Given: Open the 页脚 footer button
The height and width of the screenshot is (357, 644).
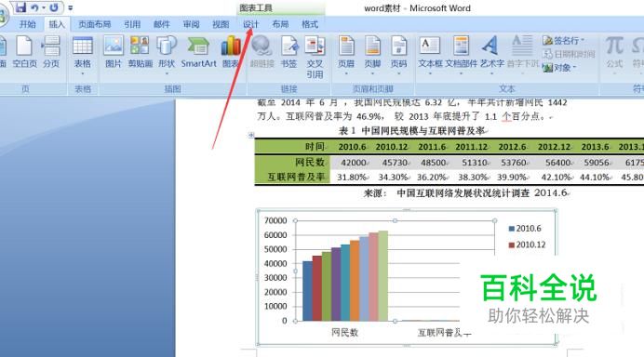Looking at the screenshot, I should pos(372,51).
